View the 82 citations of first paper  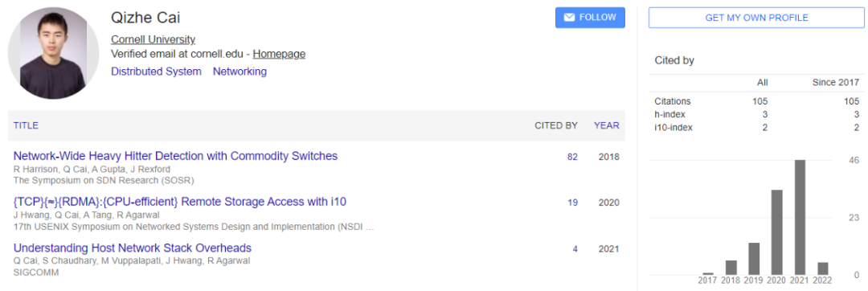572,157
